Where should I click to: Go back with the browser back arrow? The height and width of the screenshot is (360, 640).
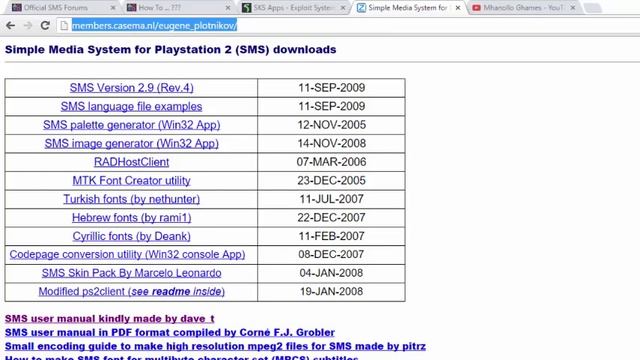tap(11, 26)
